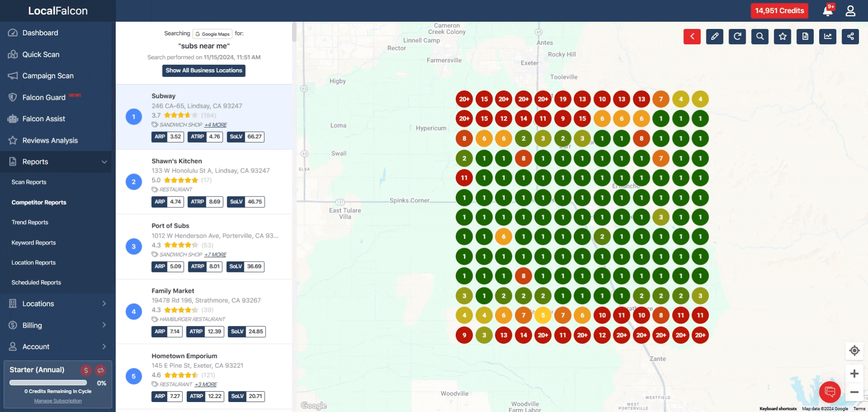Click rank badge 3 beside Port of Subs
Image resolution: width=868 pixels, height=412 pixels.
click(134, 247)
